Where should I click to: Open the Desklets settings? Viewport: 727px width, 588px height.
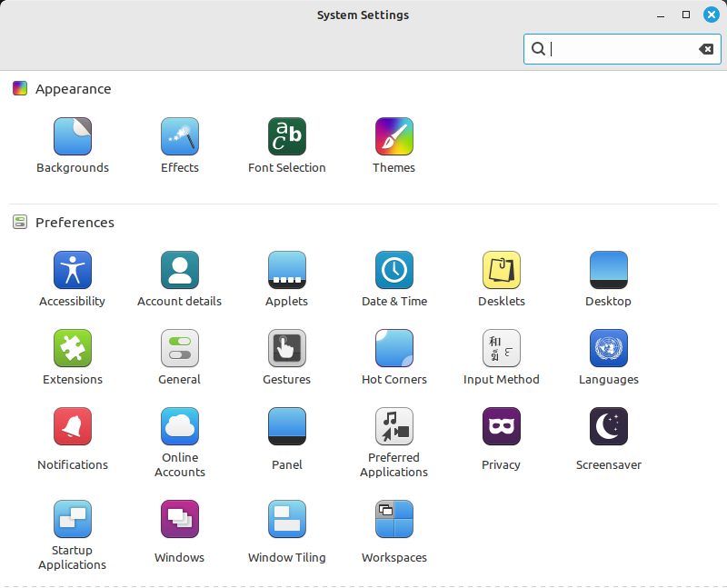[501, 277]
